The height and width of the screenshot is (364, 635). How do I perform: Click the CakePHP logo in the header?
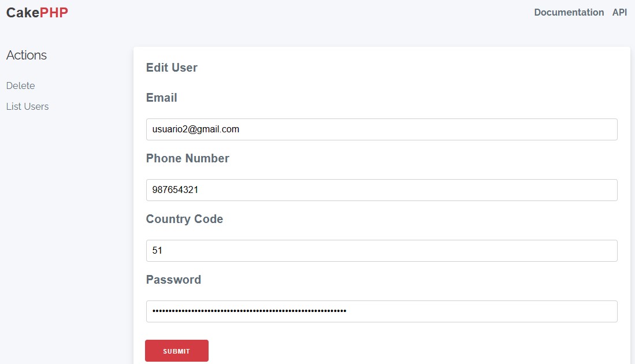click(37, 13)
